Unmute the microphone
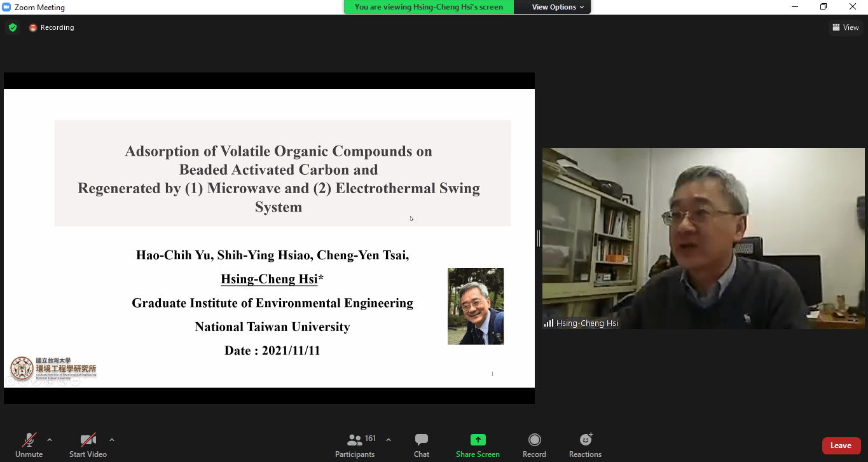The width and height of the screenshot is (868, 462). [29, 444]
